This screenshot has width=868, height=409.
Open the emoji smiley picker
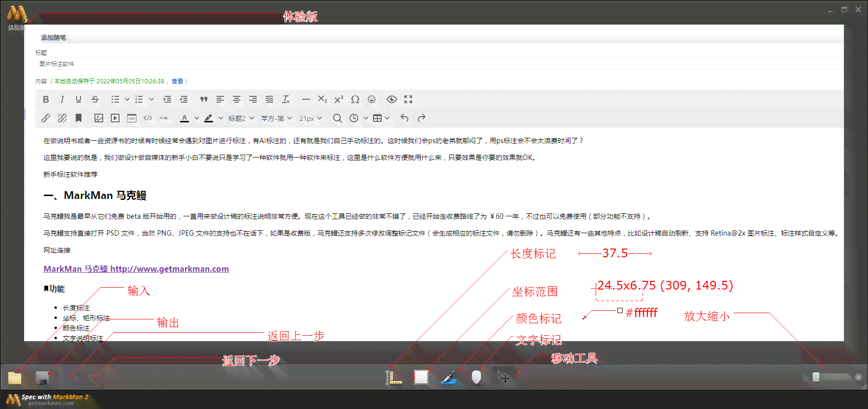coord(372,99)
